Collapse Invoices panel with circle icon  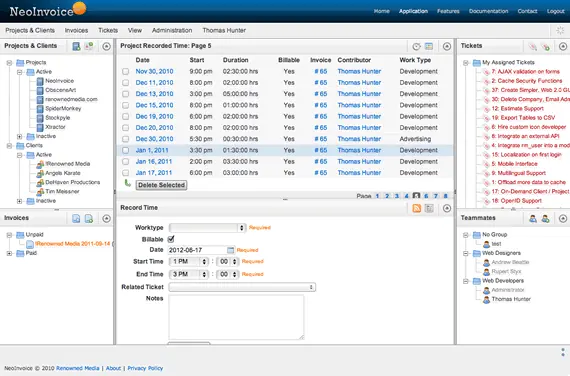point(106,218)
